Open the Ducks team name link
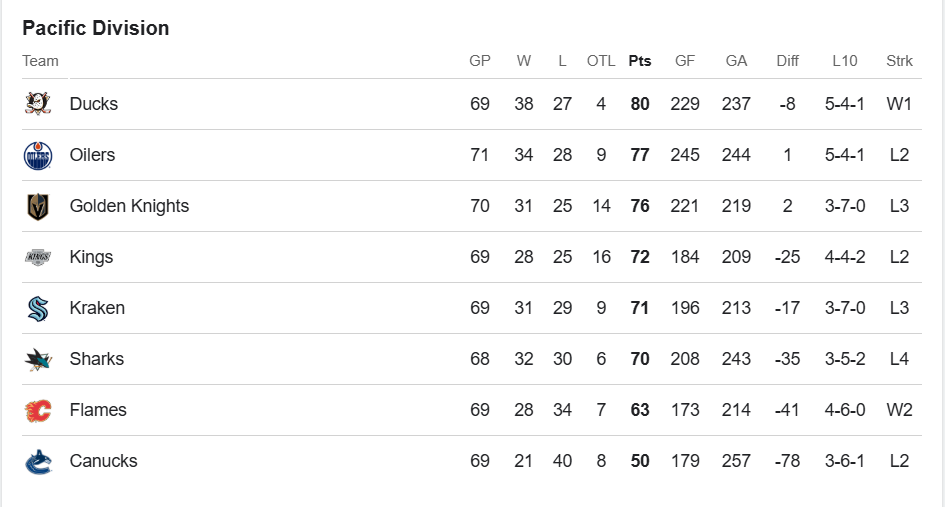The image size is (945, 507). (94, 104)
